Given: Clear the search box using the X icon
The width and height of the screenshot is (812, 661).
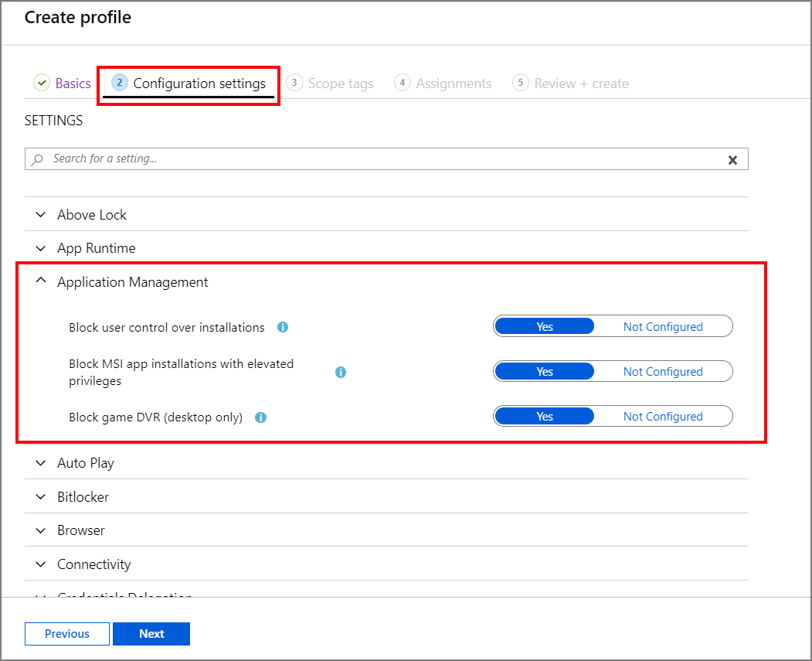Looking at the screenshot, I should (x=732, y=159).
